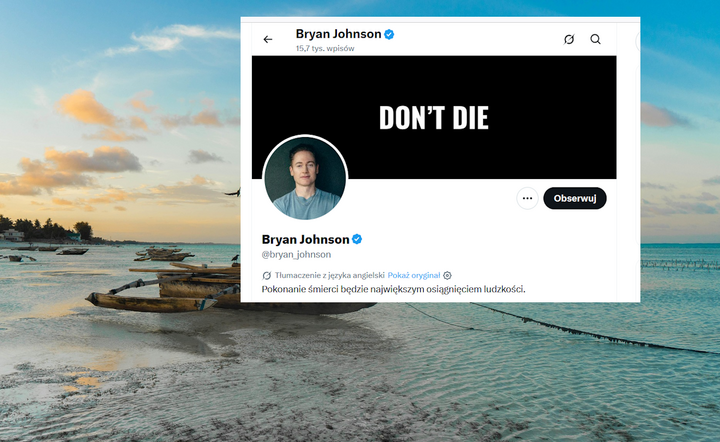Click verified badge in top header name
This screenshot has height=442, width=720.
pos(389,34)
